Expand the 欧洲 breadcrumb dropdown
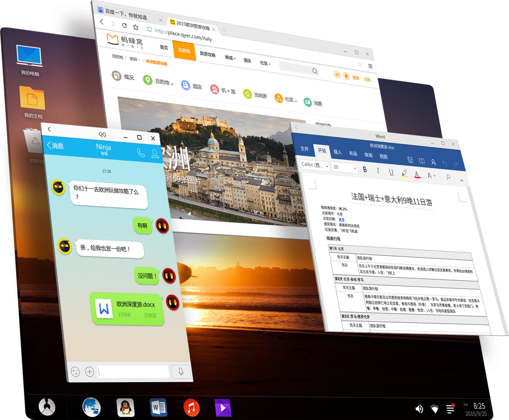 [135, 59]
